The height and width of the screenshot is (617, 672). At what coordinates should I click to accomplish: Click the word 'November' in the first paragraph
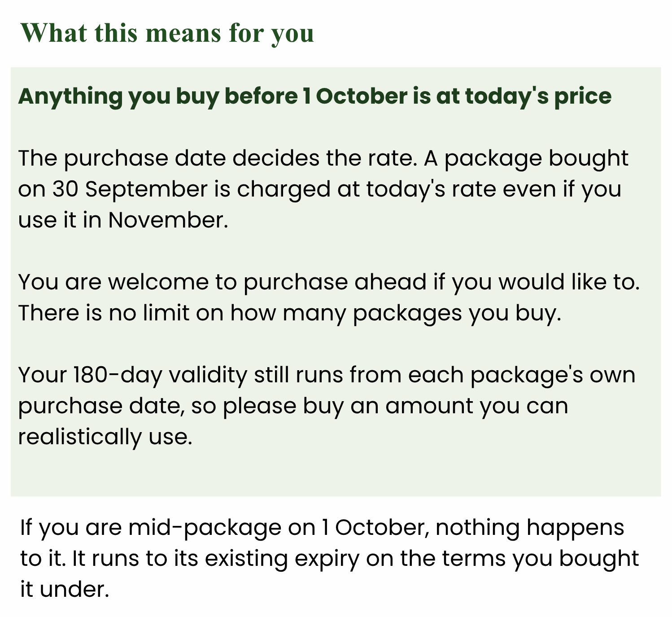tap(165, 220)
